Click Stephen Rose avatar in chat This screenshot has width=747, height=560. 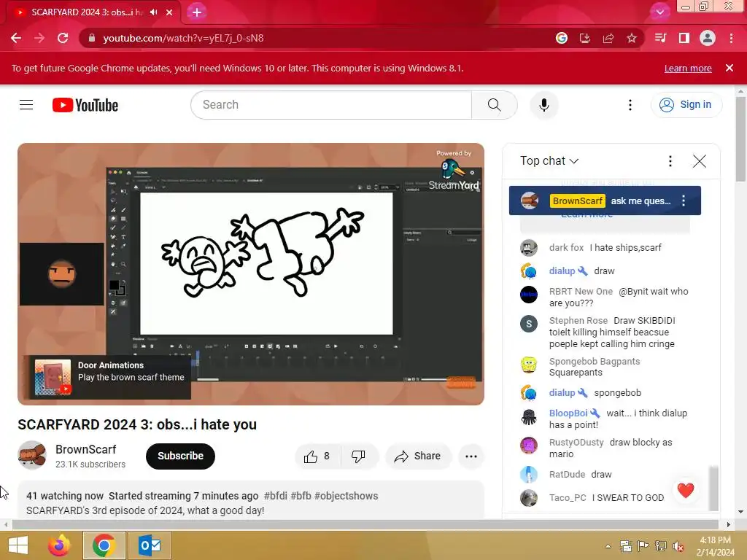click(x=528, y=324)
